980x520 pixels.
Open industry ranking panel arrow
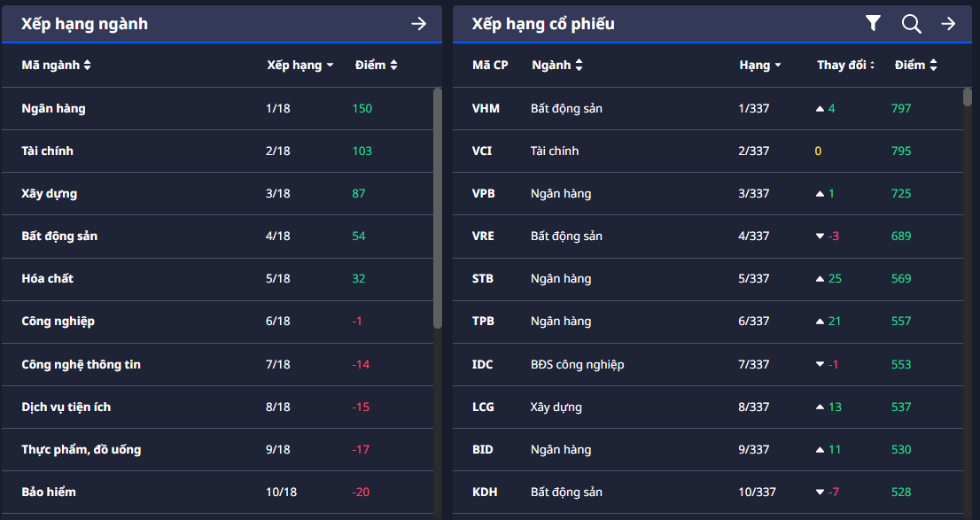(x=419, y=24)
